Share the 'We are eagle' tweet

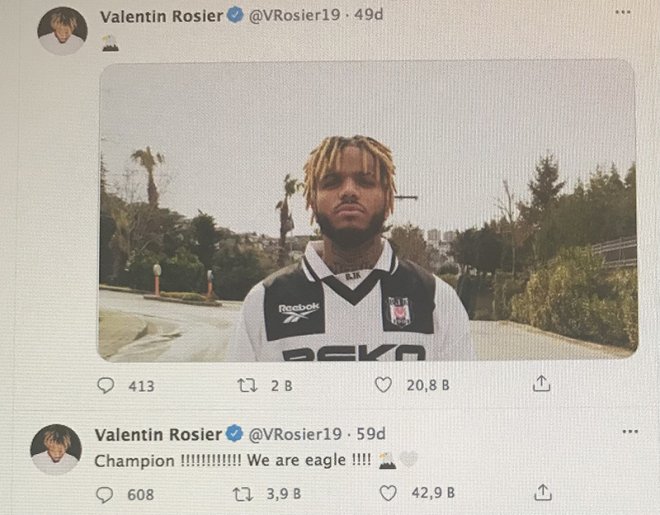542,492
